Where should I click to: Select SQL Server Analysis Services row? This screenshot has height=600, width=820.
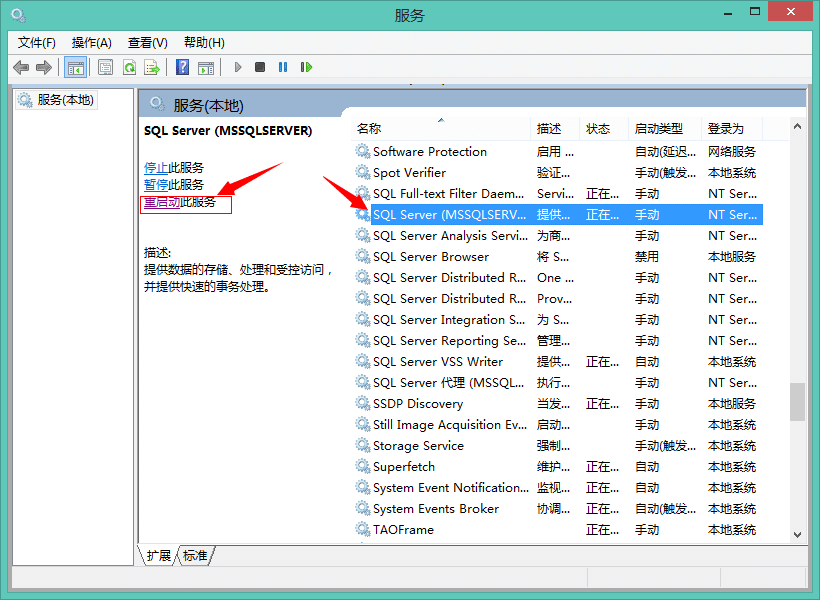tap(559, 235)
